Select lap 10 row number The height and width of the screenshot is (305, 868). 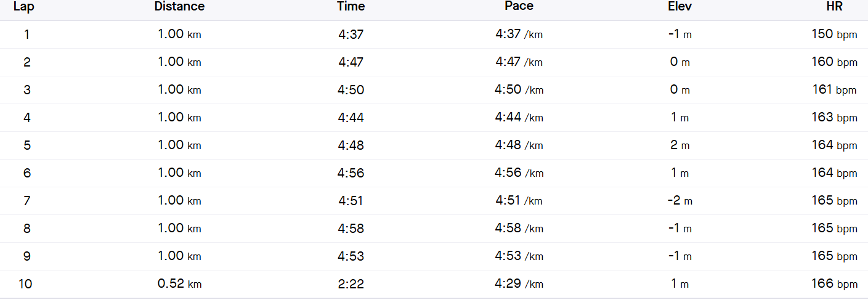pos(26,284)
